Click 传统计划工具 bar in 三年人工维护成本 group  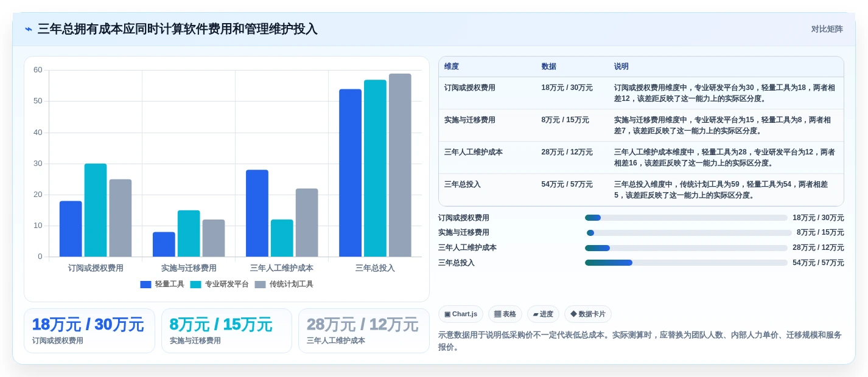click(x=307, y=223)
